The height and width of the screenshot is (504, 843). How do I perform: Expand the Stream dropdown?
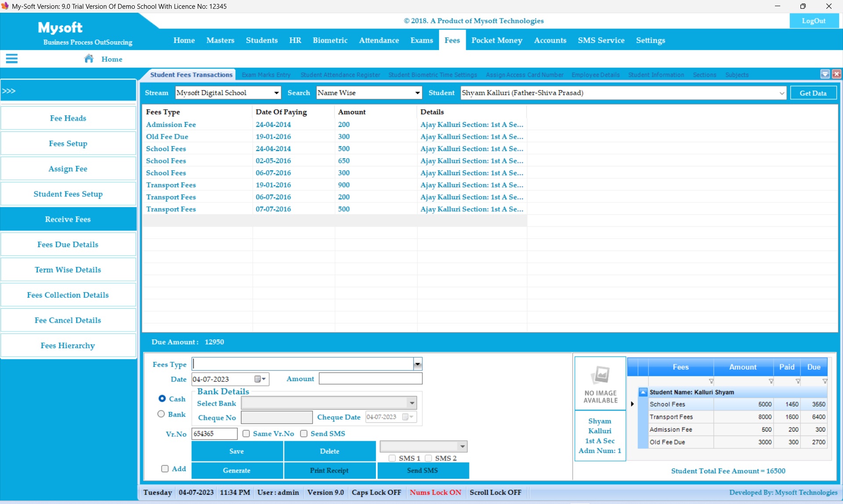point(276,93)
